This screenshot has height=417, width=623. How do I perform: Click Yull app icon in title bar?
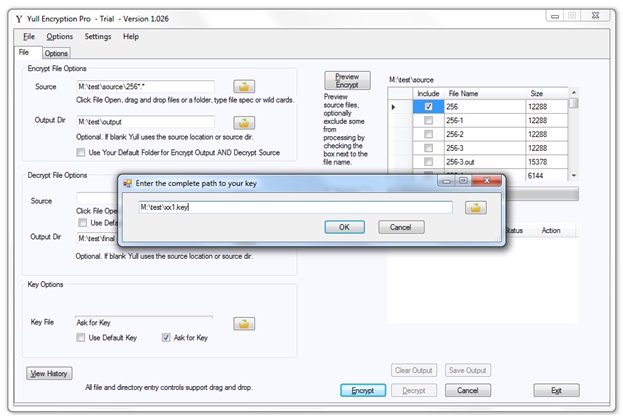pos(9,17)
